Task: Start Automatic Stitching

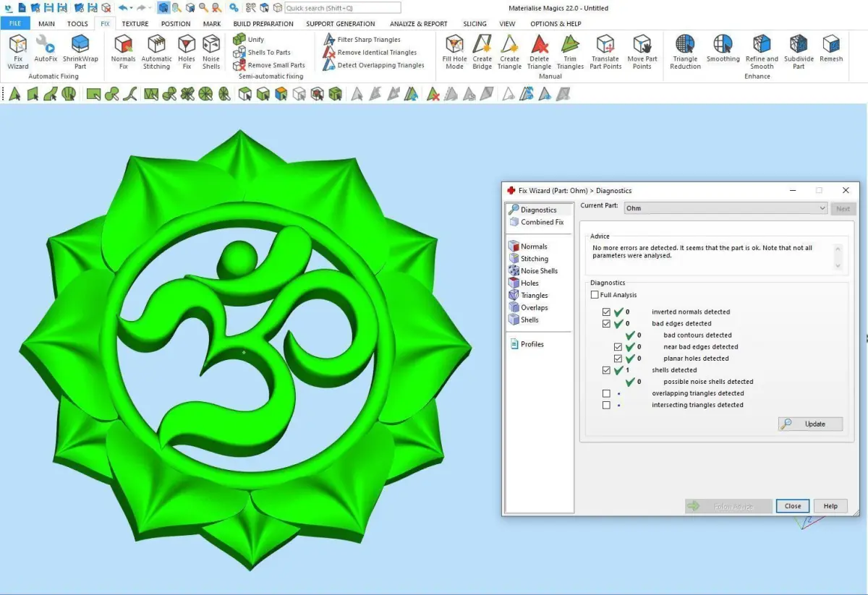Action: [156, 51]
